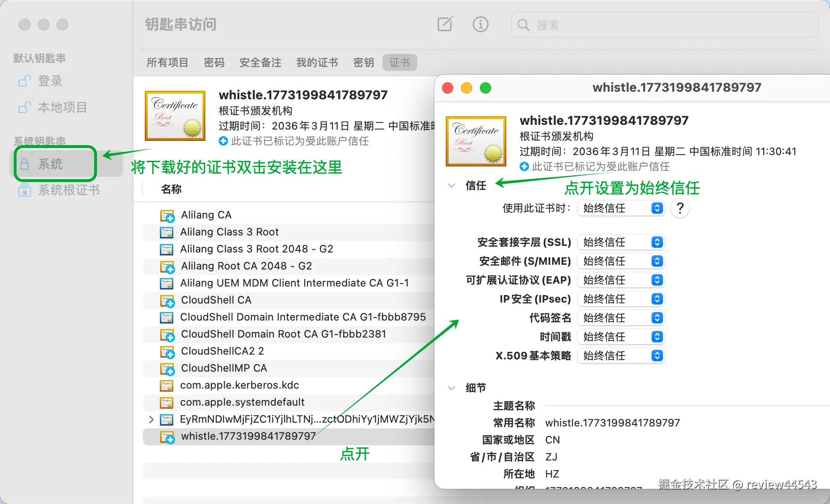Open the X.509 基本策略 trust dropdown
The width and height of the screenshot is (830, 504).
tap(621, 356)
